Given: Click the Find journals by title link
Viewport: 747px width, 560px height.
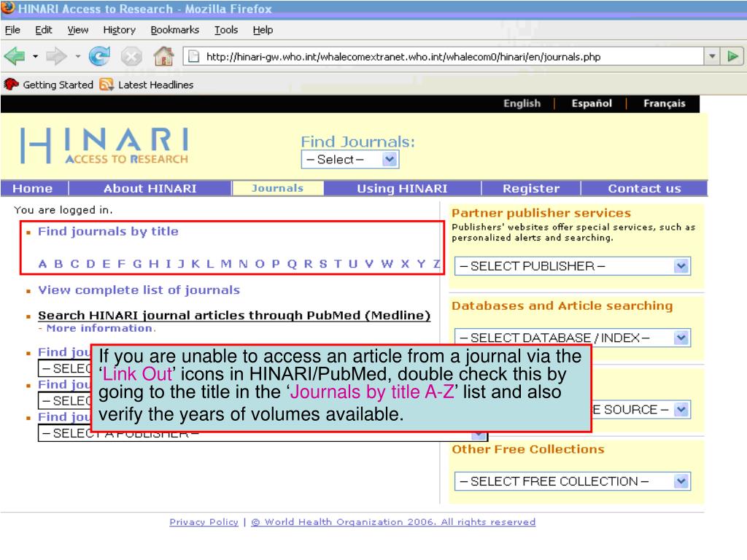Looking at the screenshot, I should click(x=108, y=231).
